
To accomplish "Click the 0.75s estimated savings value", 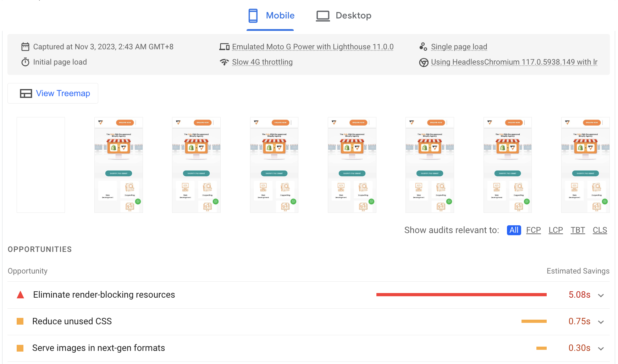I will pyautogui.click(x=579, y=321).
